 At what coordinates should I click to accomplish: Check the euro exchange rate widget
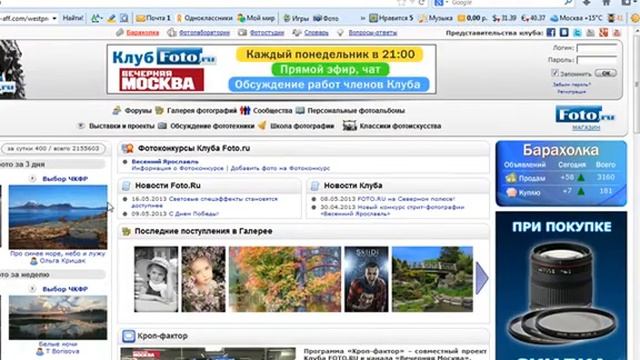533,18
